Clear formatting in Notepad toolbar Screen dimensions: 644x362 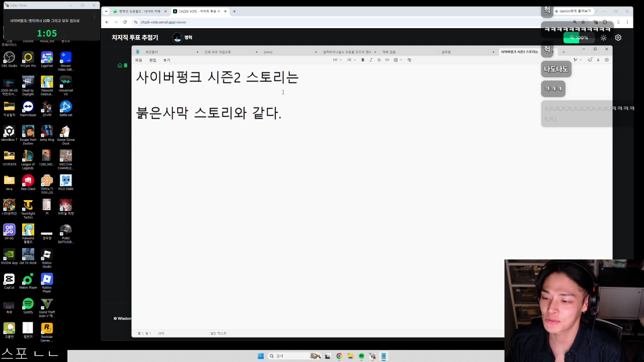409,60
